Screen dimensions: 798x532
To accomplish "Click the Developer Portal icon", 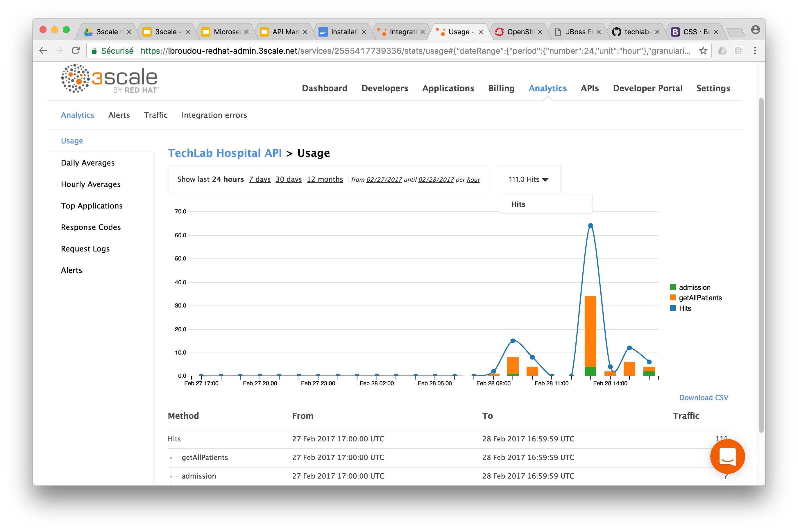I will coord(648,88).
